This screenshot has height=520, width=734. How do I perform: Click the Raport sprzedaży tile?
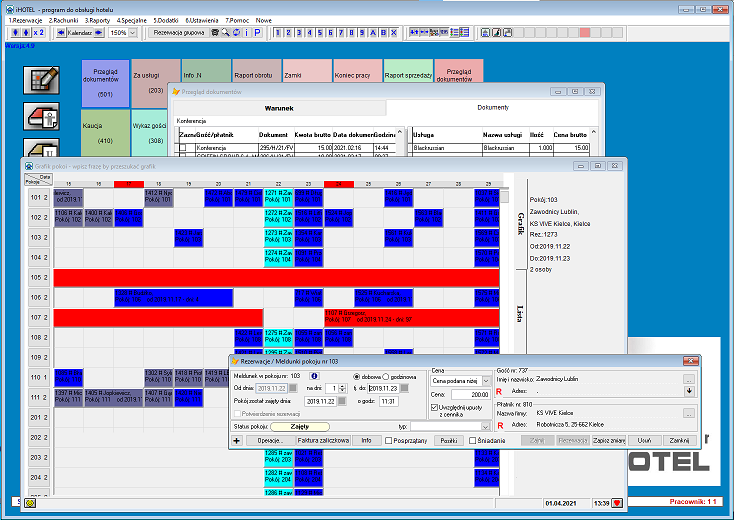pyautogui.click(x=408, y=71)
